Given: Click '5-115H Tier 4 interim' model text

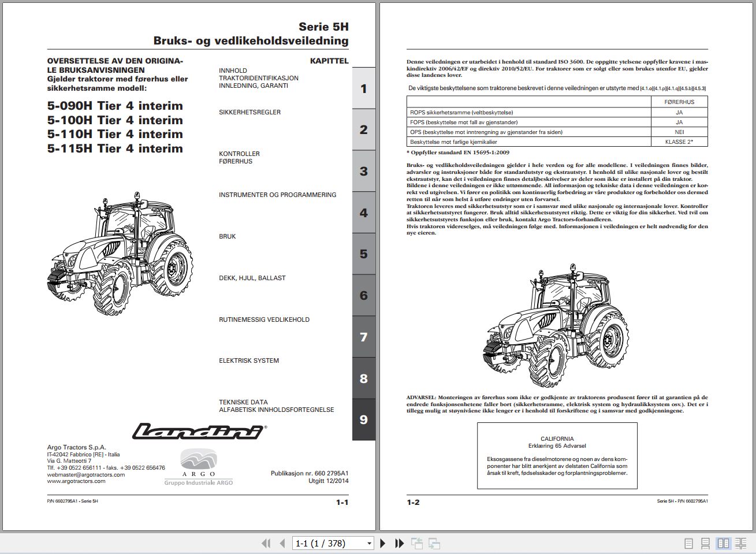Looking at the screenshot, I should coord(115,148).
